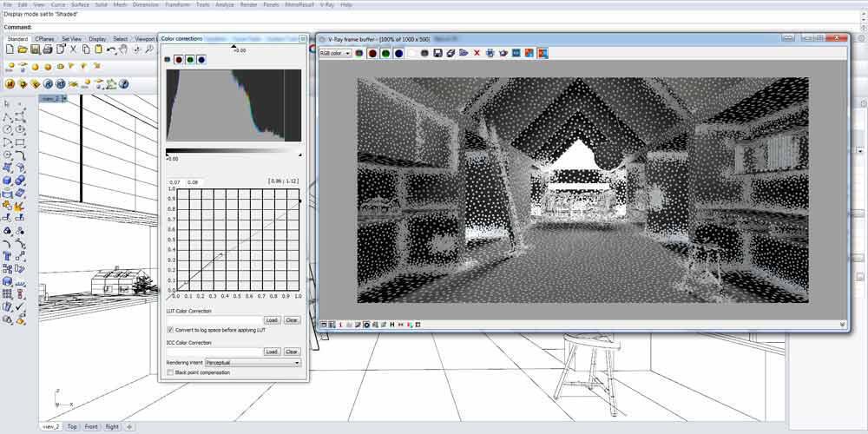This screenshot has width=868, height=434.
Task: Click the Paste clipboard icon
Action: [98, 49]
